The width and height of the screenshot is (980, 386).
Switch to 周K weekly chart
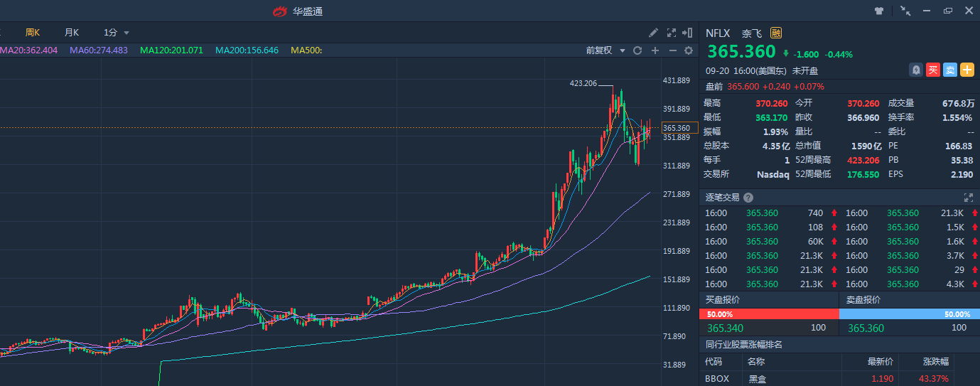33,33
